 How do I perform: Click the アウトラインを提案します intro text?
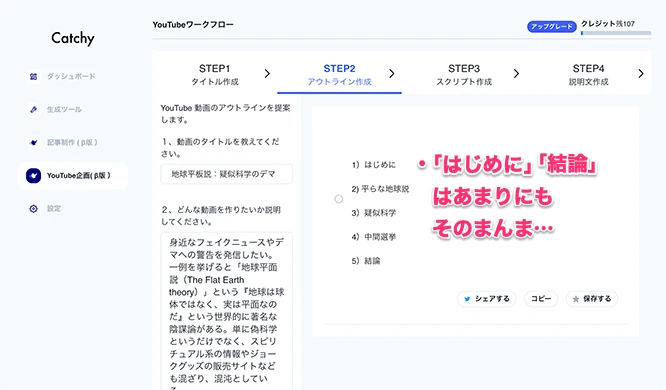point(226,114)
